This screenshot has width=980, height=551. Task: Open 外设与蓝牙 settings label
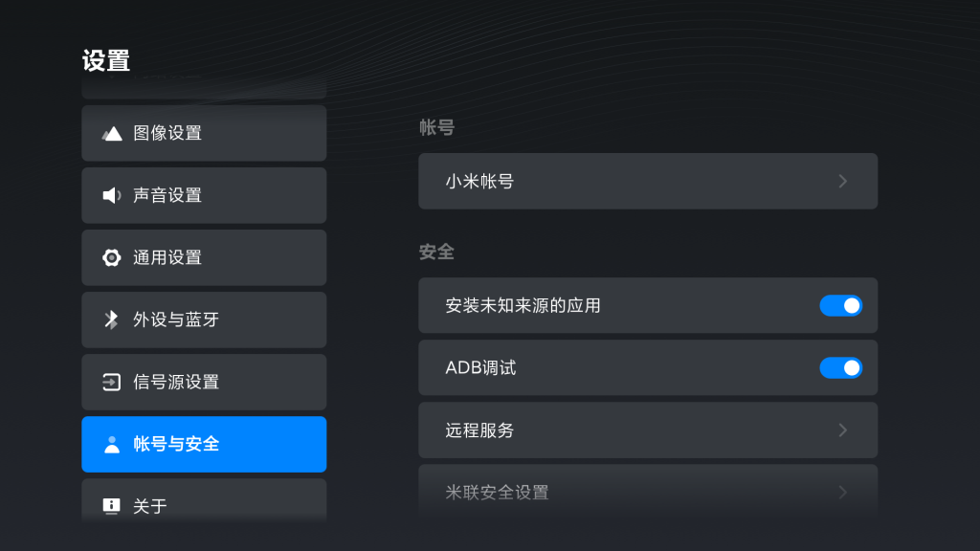(x=176, y=320)
